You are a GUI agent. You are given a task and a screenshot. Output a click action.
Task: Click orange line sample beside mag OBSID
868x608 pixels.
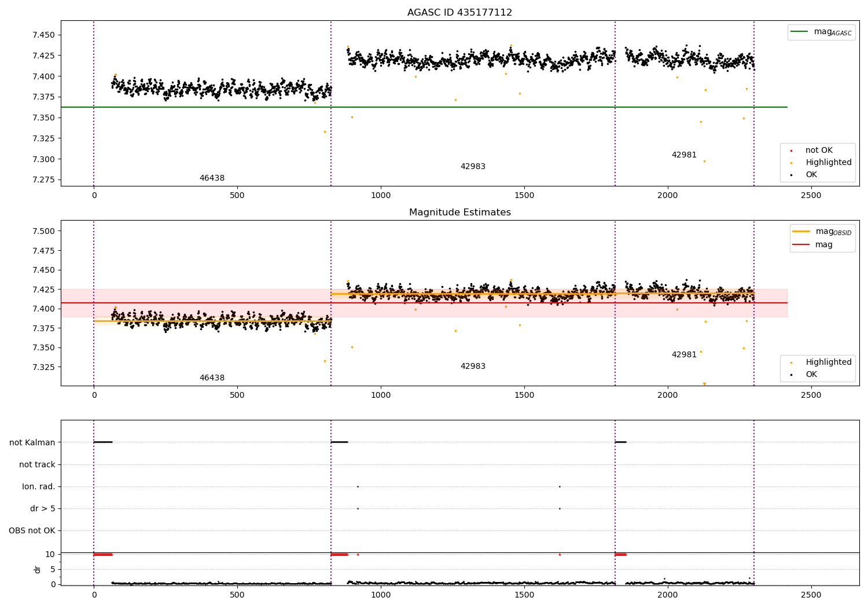pyautogui.click(x=801, y=232)
